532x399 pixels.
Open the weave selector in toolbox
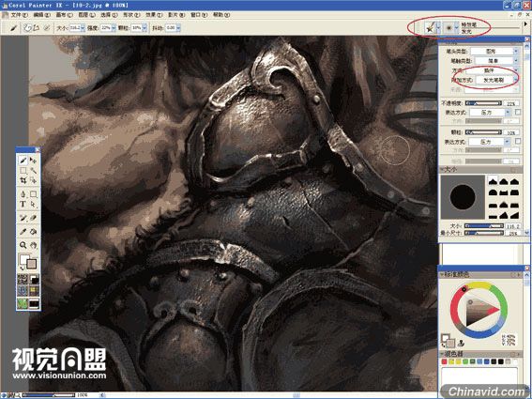34,290
